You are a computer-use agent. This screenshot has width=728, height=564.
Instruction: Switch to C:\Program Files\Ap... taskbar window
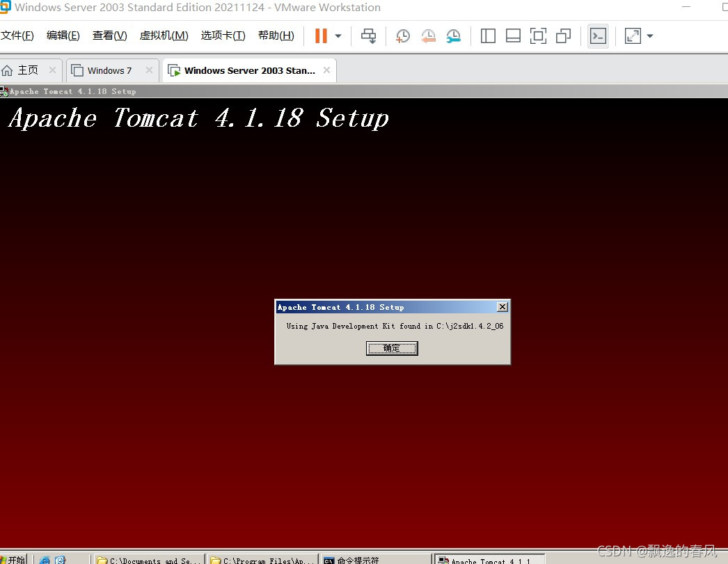(262, 559)
